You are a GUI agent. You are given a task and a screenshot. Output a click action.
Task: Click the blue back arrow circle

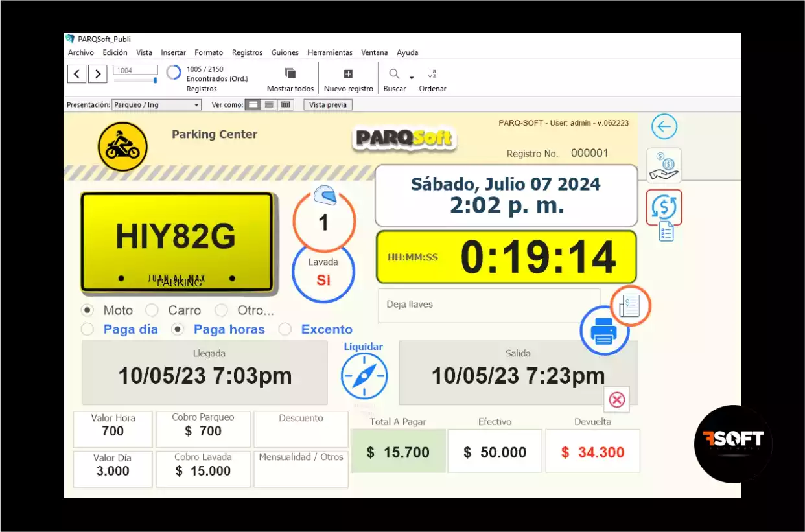(x=664, y=126)
